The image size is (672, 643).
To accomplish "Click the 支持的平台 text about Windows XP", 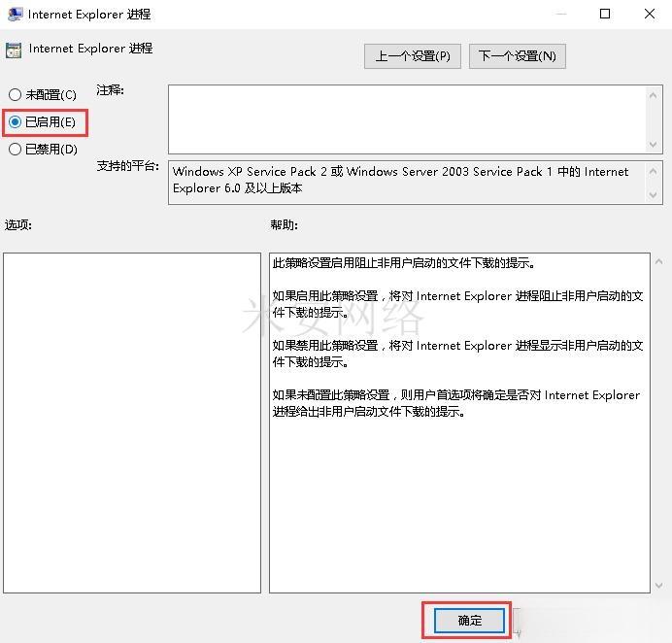I will pos(400,180).
